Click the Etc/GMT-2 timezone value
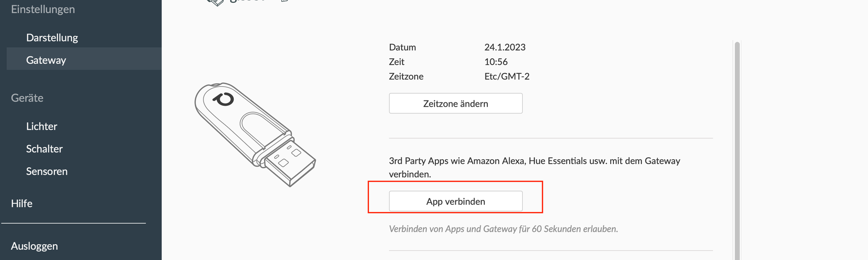 pyautogui.click(x=507, y=76)
